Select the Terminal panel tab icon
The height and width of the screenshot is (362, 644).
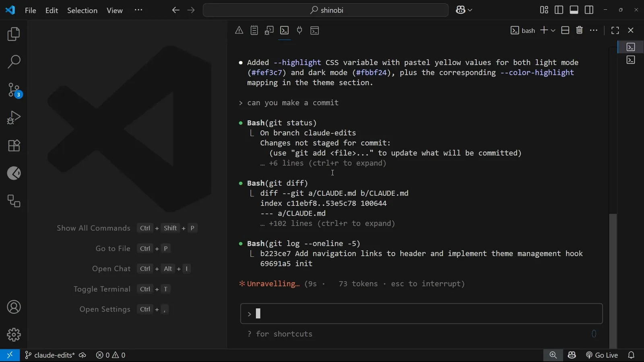[285, 30]
